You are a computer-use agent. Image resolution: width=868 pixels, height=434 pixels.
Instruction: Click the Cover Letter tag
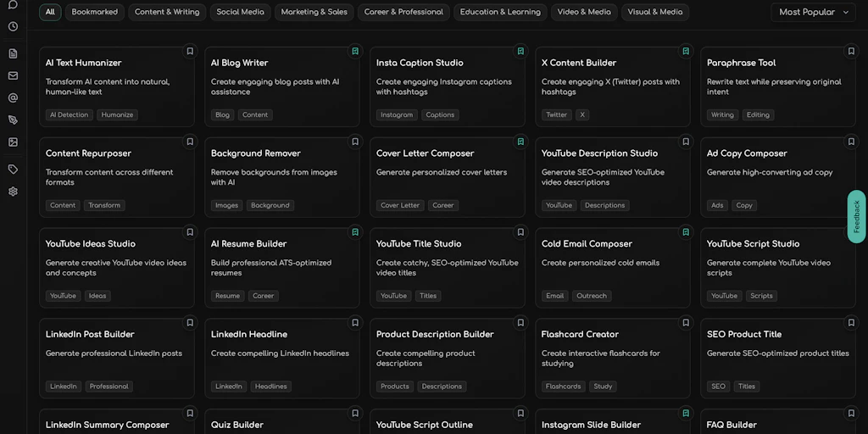[x=400, y=205]
